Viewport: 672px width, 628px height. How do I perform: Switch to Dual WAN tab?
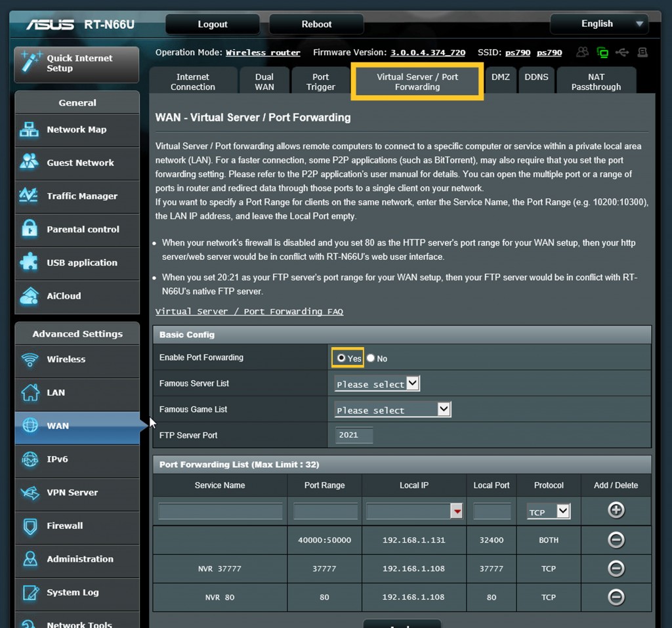pyautogui.click(x=264, y=82)
